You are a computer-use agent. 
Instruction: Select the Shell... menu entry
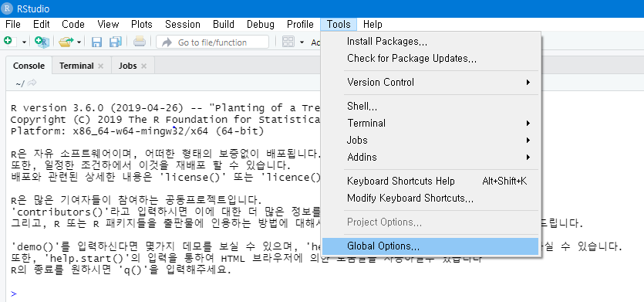click(x=430, y=106)
